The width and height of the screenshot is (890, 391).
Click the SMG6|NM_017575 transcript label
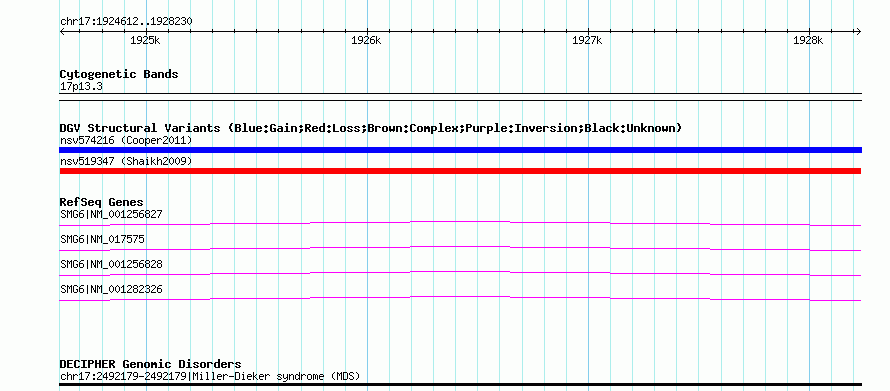tap(102, 239)
